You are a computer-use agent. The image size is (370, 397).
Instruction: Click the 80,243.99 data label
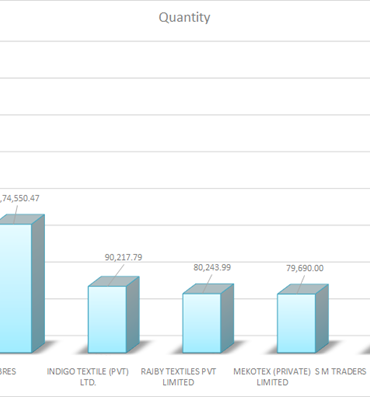coord(212,268)
